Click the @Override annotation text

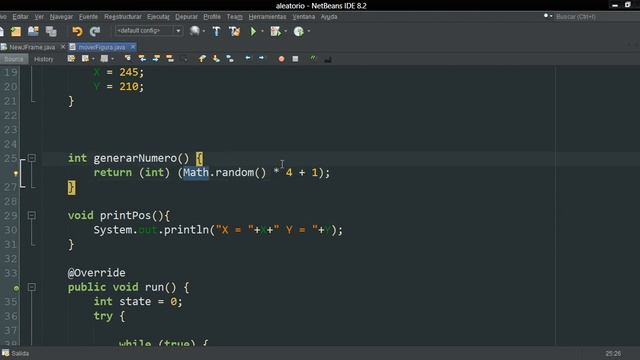[x=97, y=273]
